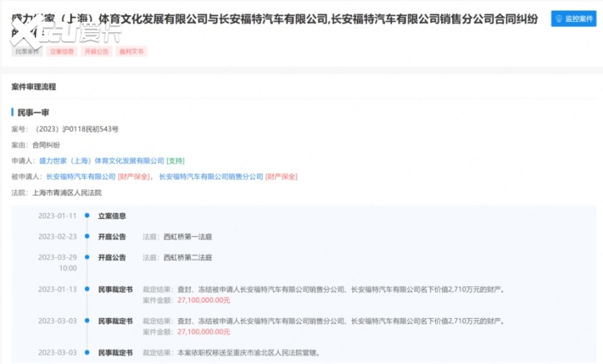Open the last 民事裁定书 about 移送重庆
603x364 pixels.
(x=115, y=352)
